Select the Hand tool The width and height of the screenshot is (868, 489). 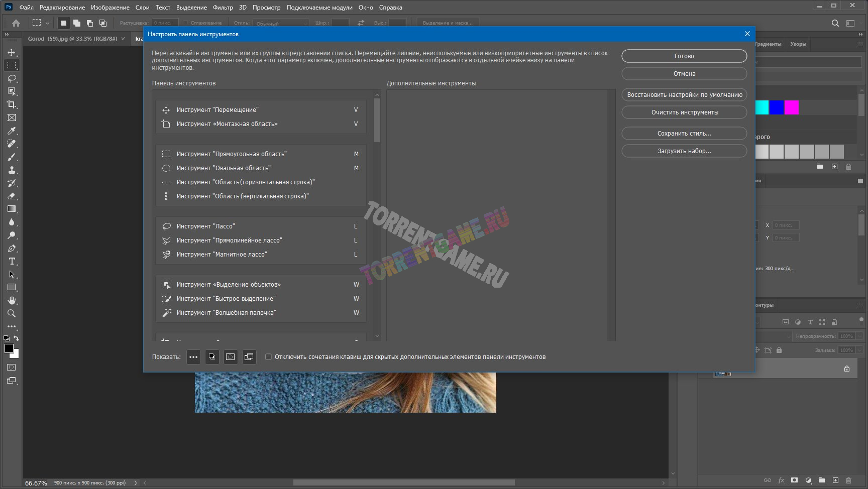[12, 300]
